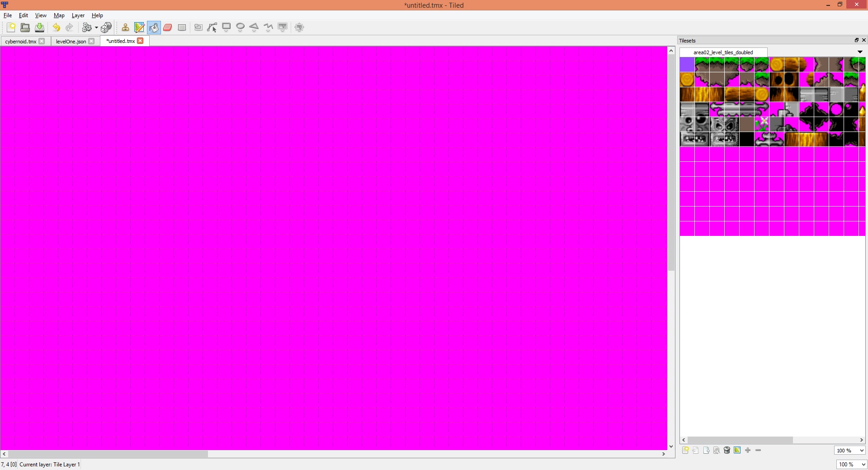Viewport: 868px width, 470px height.
Task: Select the gold coin tile in second row
Action: [x=687, y=80]
